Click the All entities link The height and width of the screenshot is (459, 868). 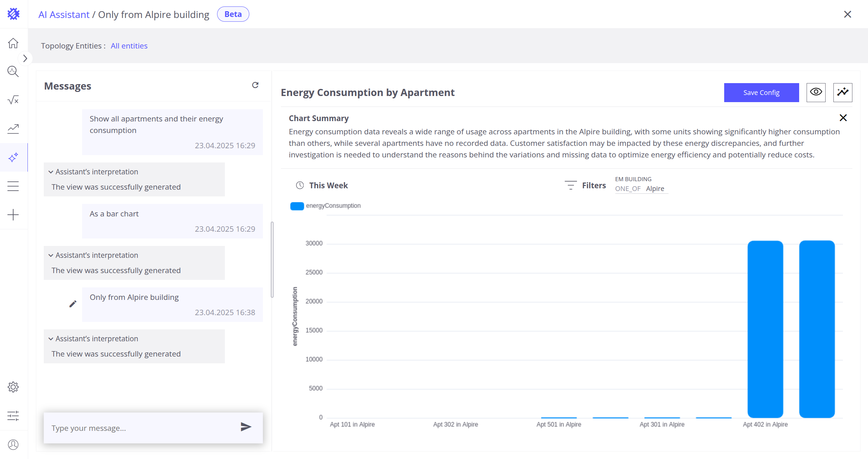(129, 46)
